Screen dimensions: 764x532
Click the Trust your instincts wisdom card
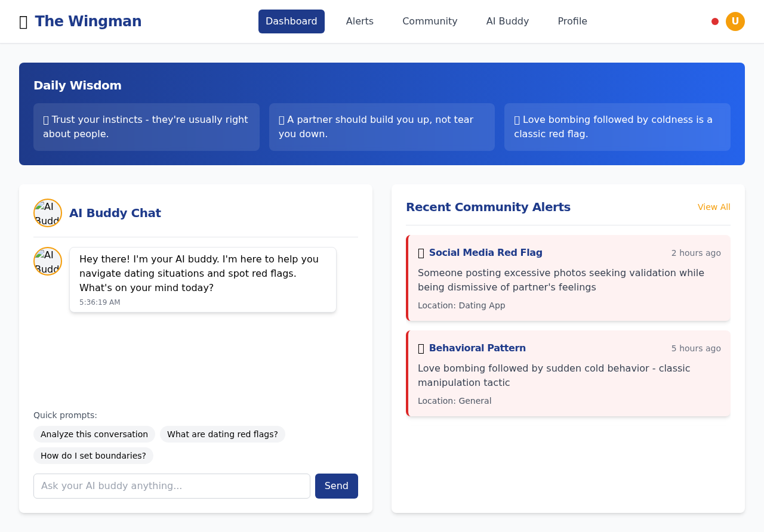[146, 127]
